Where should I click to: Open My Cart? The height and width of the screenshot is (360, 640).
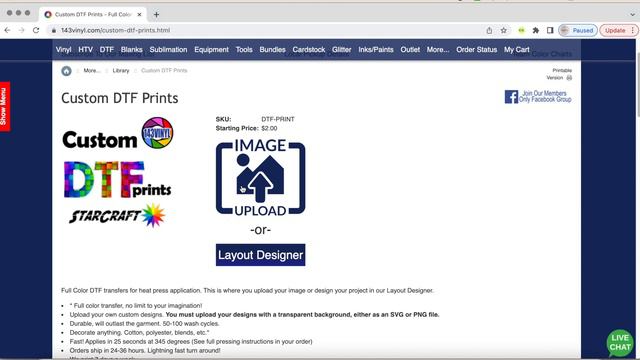[516, 49]
